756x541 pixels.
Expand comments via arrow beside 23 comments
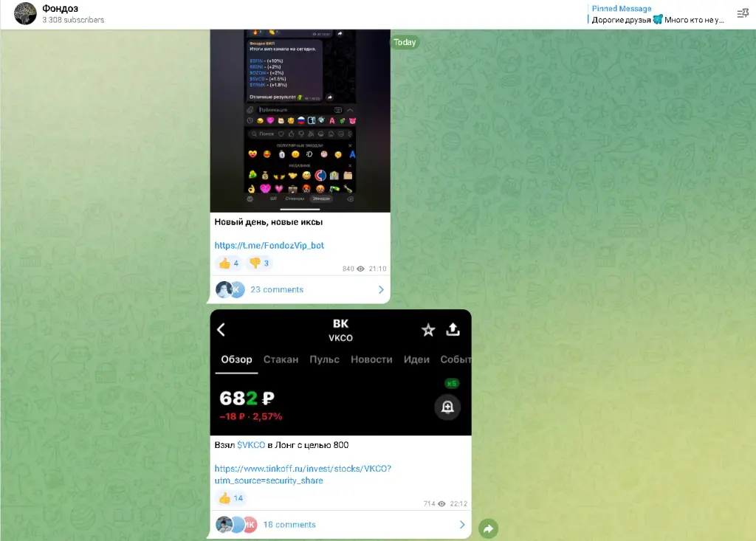tap(381, 290)
